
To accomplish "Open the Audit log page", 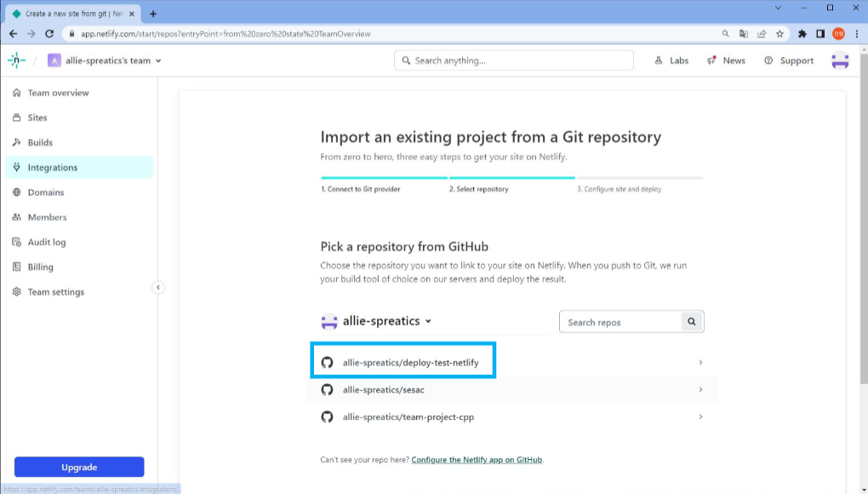I will [x=79, y=242].
